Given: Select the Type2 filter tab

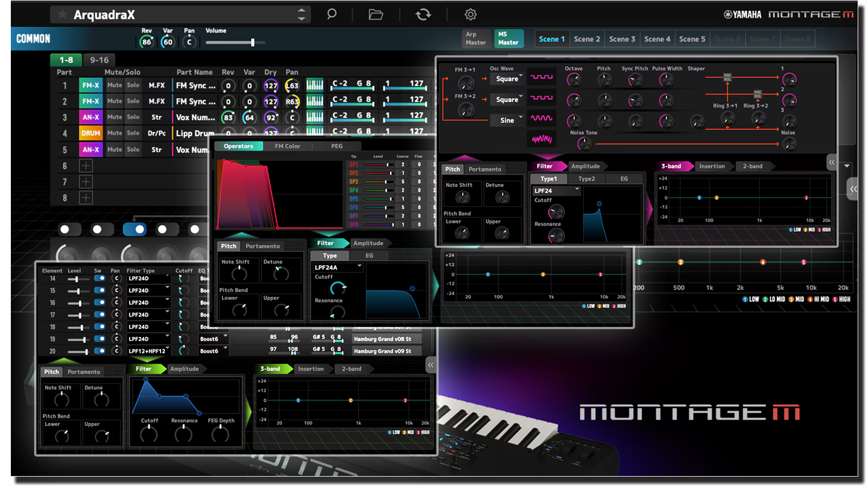Looking at the screenshot, I should 586,178.
